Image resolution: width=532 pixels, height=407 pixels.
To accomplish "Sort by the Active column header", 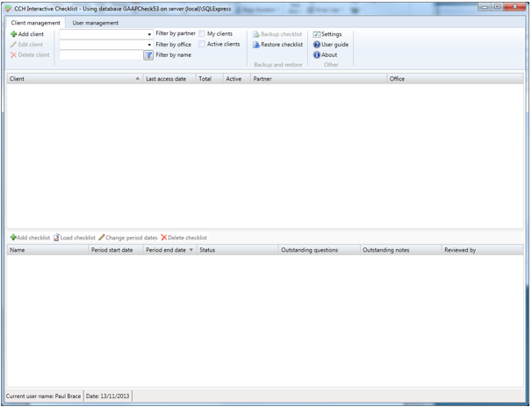I will (236, 79).
